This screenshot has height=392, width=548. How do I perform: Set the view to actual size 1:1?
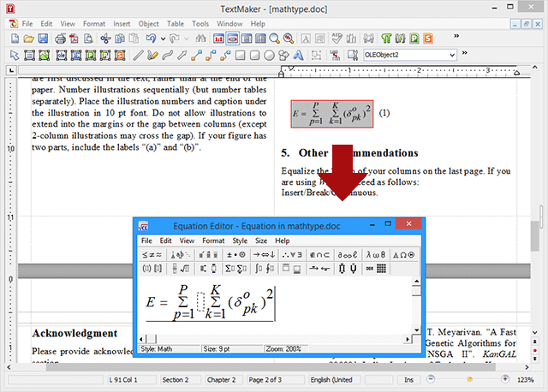219,39
